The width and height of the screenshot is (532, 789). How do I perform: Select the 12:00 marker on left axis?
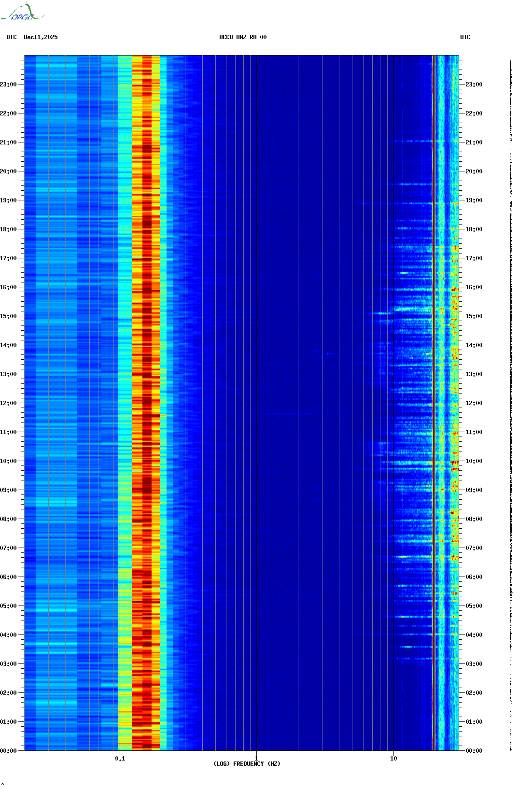(x=8, y=403)
